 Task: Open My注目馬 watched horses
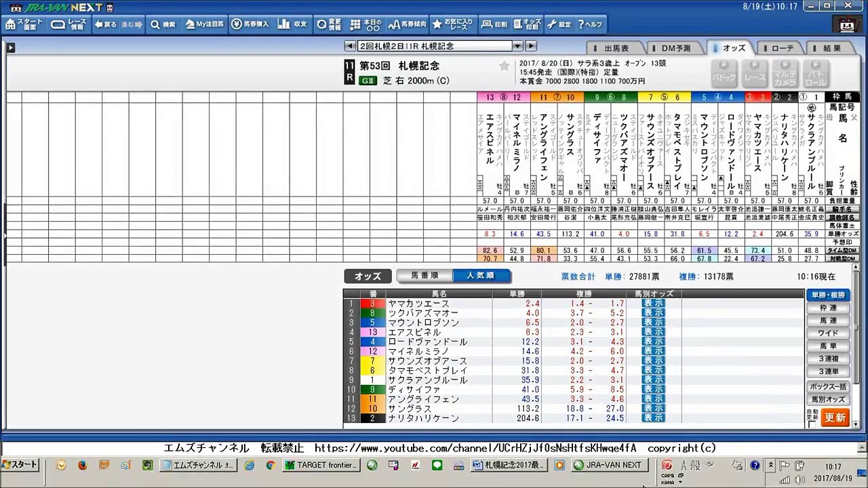tap(204, 24)
